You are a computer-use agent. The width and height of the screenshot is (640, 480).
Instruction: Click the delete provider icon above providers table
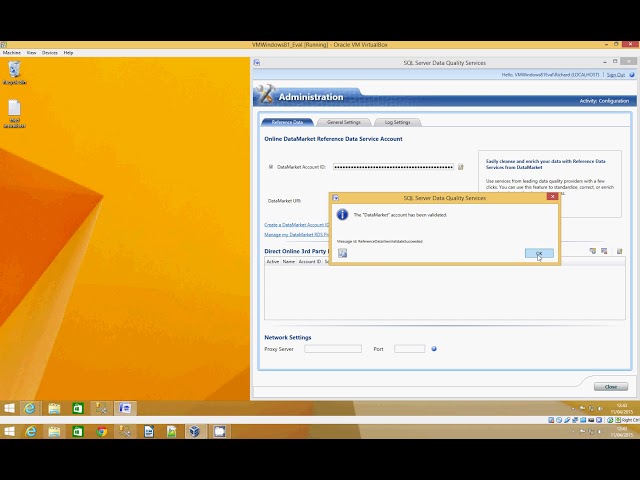click(x=604, y=251)
